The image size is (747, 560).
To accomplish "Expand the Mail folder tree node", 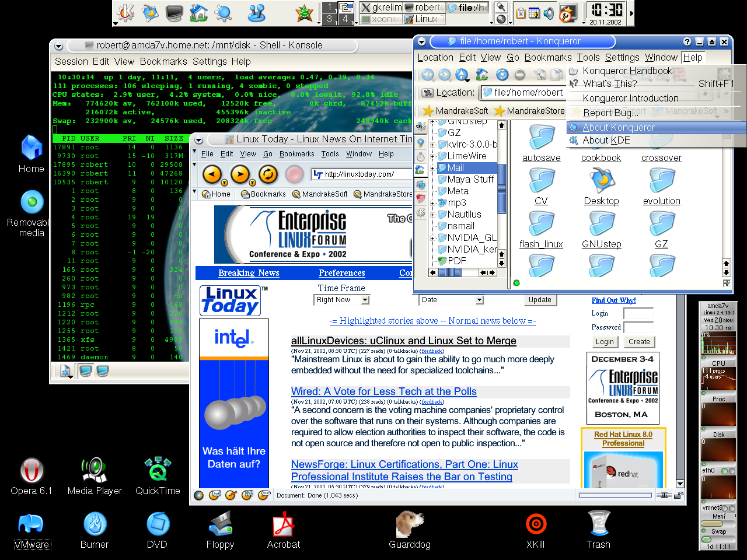I will (x=433, y=168).
